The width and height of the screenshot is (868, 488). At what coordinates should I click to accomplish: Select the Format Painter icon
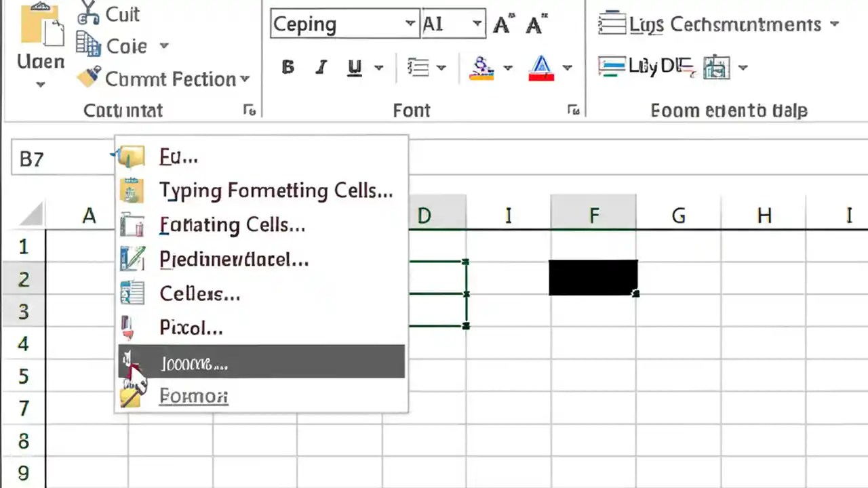90,78
